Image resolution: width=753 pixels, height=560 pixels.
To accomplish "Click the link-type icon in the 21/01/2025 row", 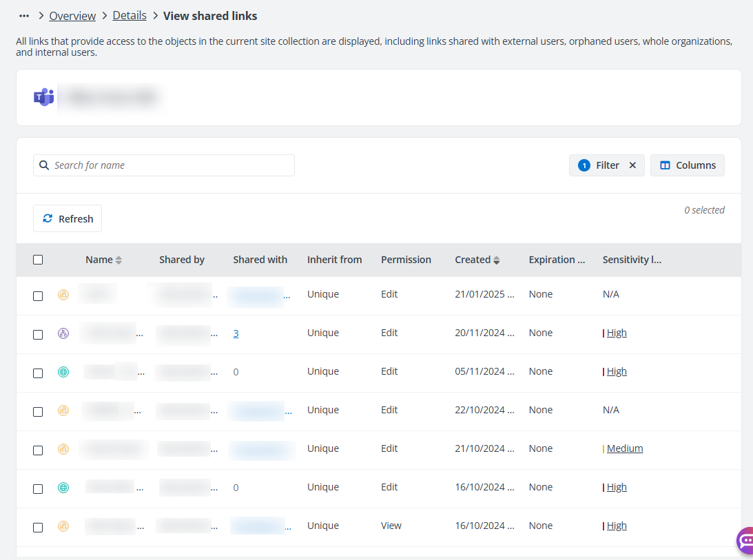I will click(x=63, y=295).
